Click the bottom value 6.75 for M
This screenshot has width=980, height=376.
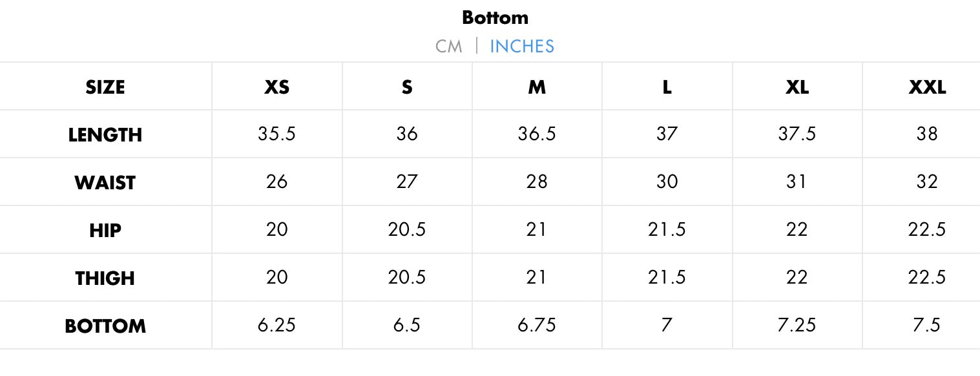click(537, 325)
